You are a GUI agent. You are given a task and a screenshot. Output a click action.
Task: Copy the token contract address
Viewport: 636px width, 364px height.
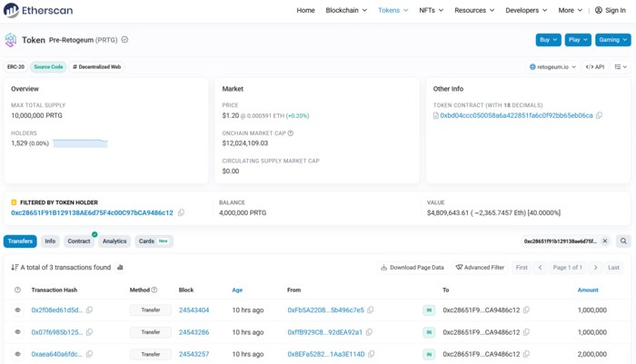(x=599, y=115)
